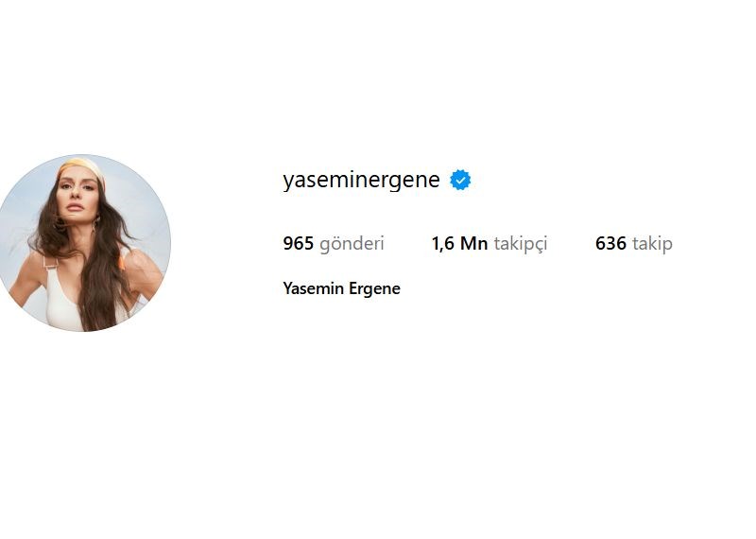Click the Yasemin Ergene display name
Screen dimensions: 756x539
coord(341,288)
